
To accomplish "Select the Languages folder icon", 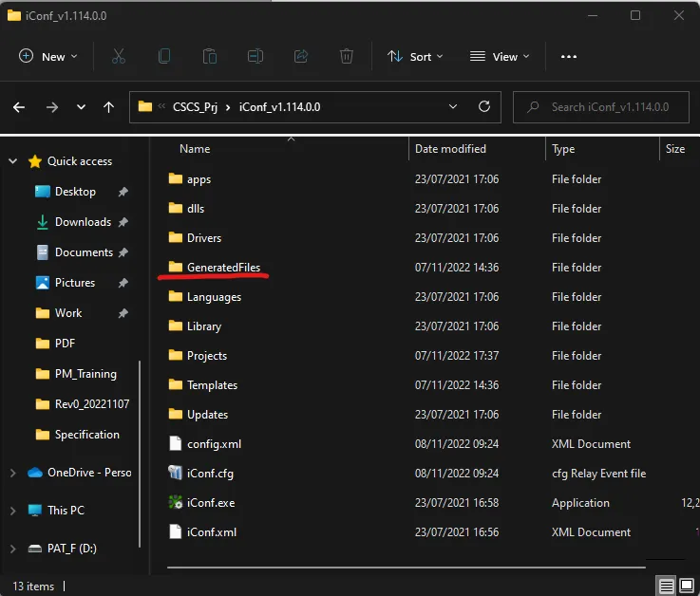I will [176, 297].
